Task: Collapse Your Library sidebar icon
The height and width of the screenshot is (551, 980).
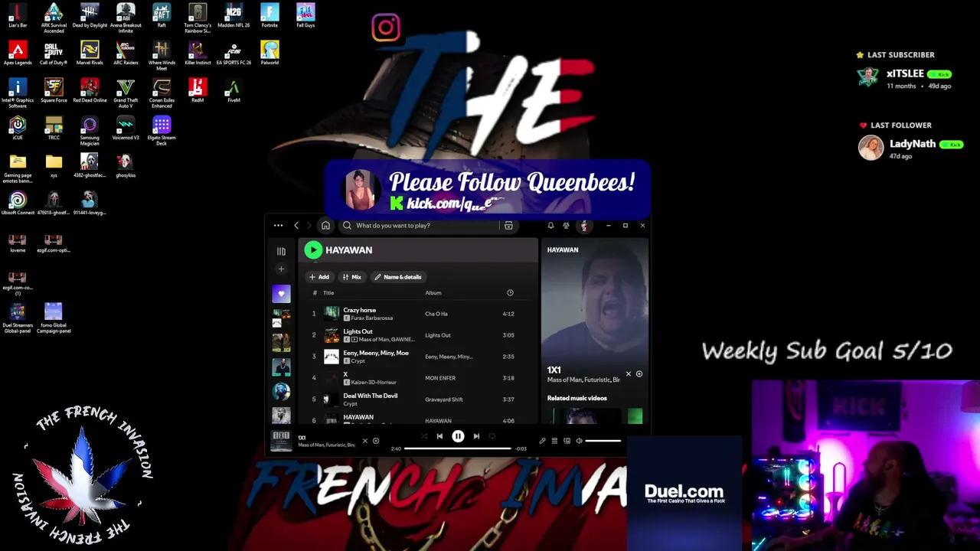Action: point(281,251)
